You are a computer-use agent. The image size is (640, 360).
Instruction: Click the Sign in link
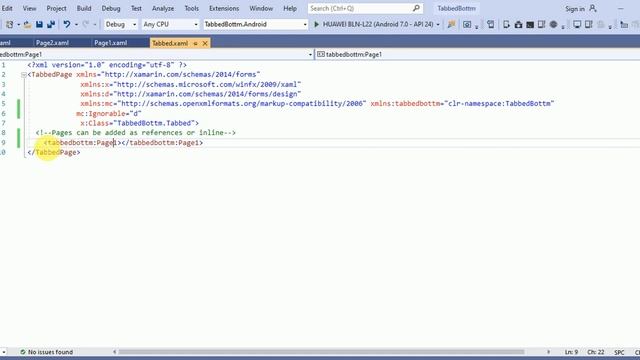click(x=574, y=9)
